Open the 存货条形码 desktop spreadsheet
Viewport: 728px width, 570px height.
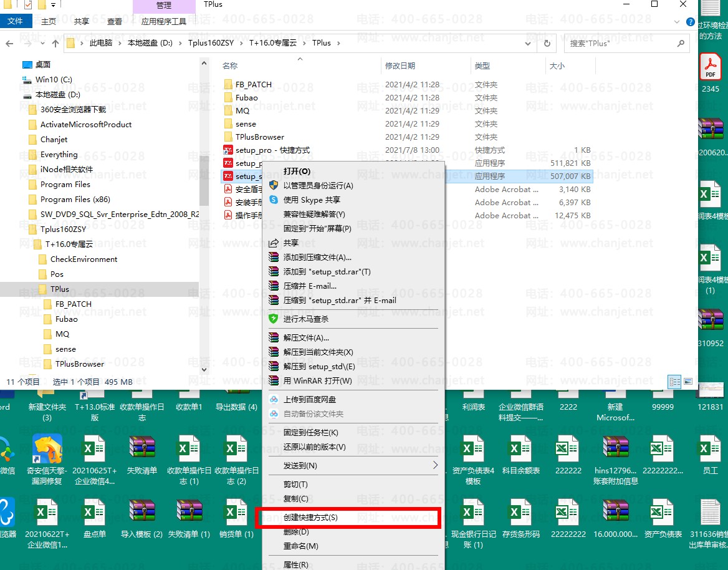[x=521, y=518]
